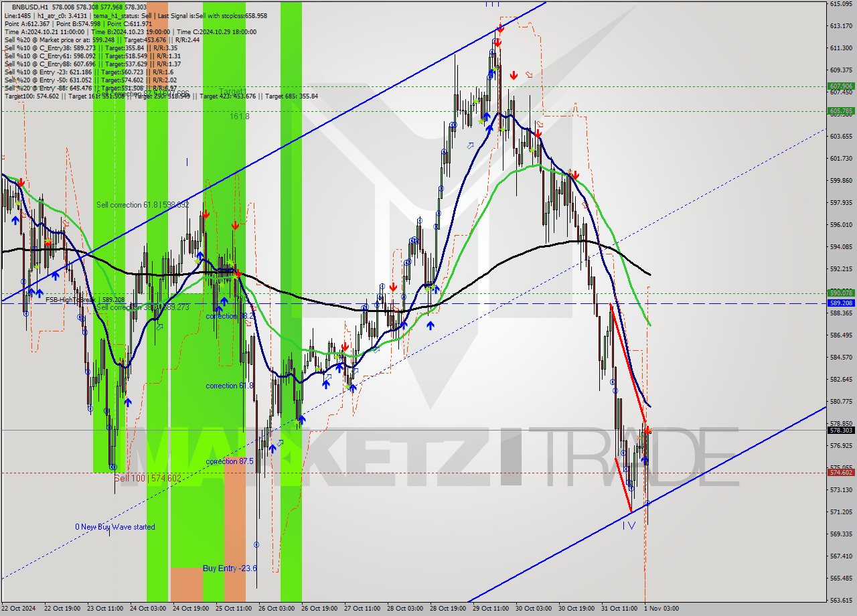Image resolution: width=857 pixels, height=616 pixels.
Task: Click the 'Target100: 574.602' targets line
Action: [x=161, y=96]
